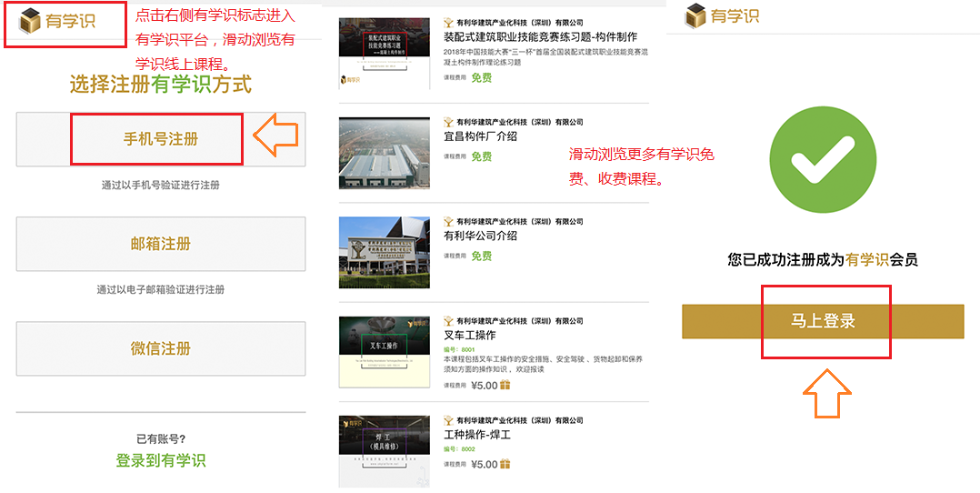Open the 工种操作-焊工 course title
Image resolution: width=980 pixels, height=493 pixels.
477,436
